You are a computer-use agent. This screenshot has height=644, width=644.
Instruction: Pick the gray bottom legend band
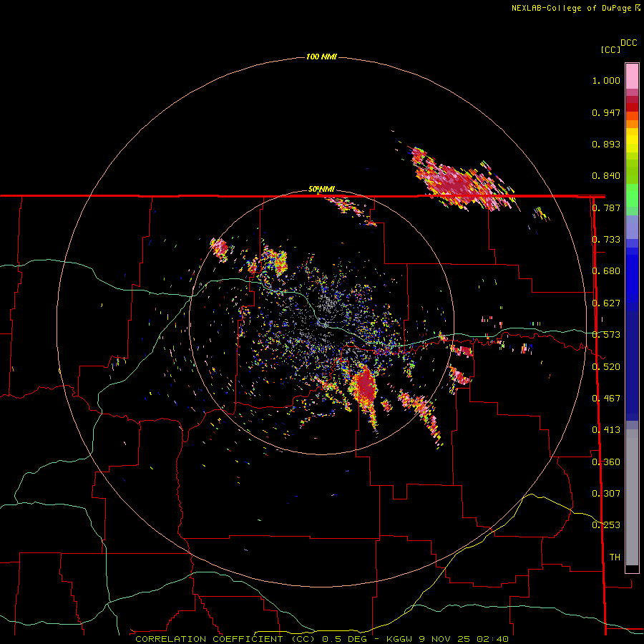pos(632,497)
